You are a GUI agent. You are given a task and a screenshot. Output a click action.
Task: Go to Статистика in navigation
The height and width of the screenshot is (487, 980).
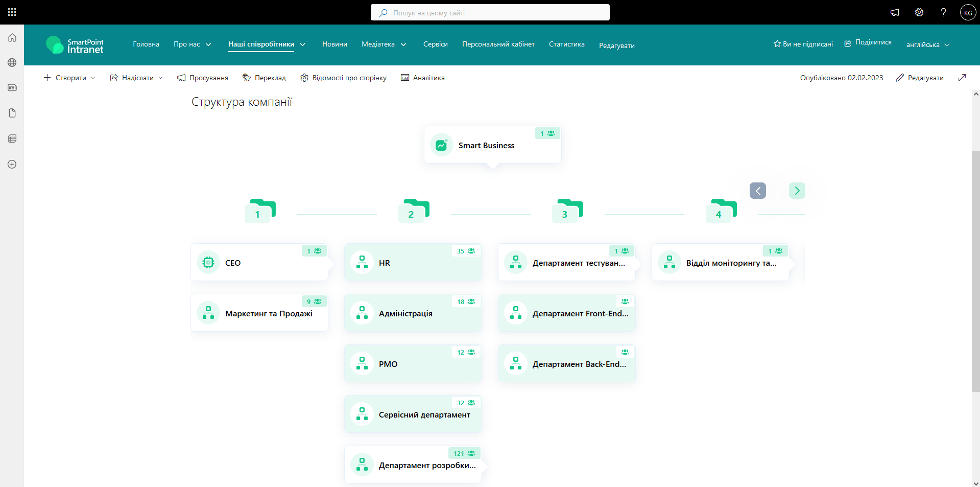pos(566,44)
